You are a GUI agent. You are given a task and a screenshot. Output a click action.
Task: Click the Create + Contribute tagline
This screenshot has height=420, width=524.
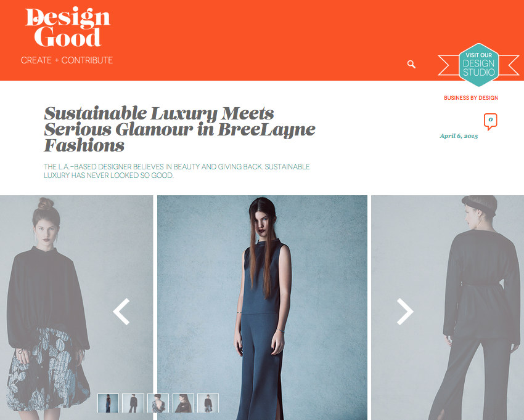67,60
